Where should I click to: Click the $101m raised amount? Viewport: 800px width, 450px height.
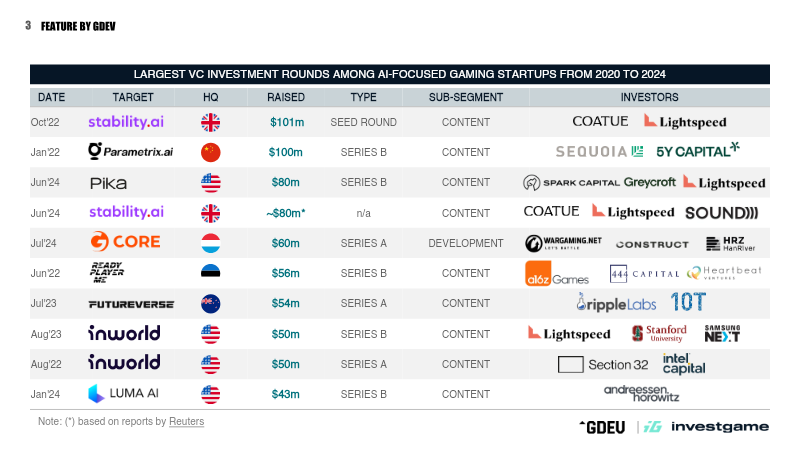point(286,122)
